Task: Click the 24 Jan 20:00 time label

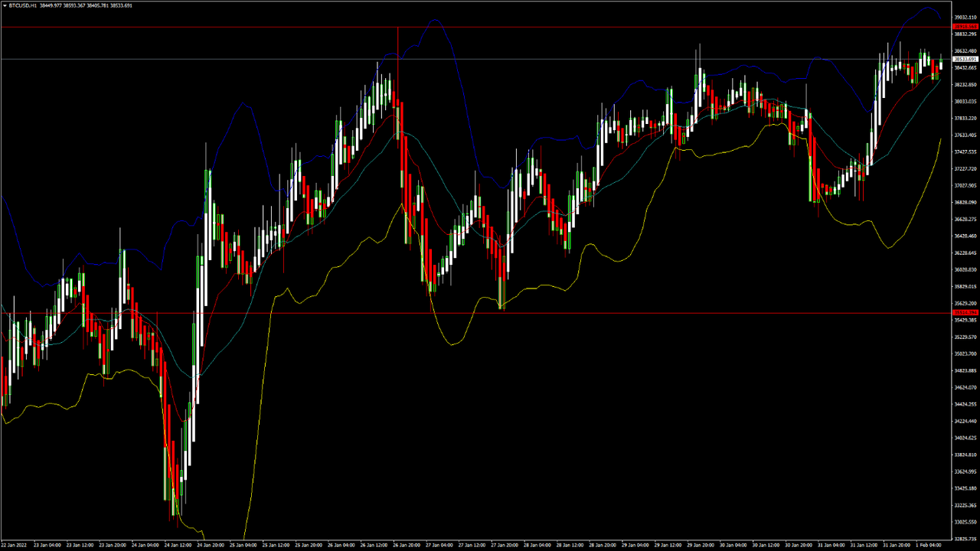Action: point(210,546)
